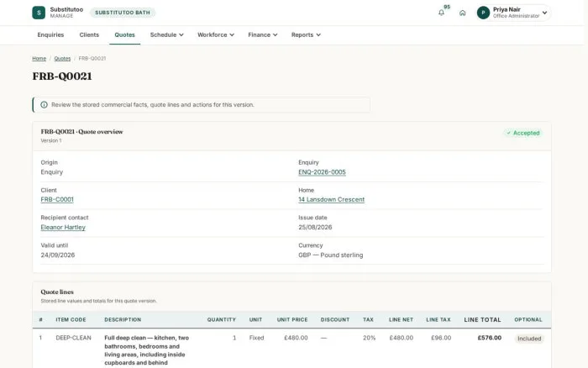Click the Quote lines section heading
The height and width of the screenshot is (368, 588).
tap(57, 292)
